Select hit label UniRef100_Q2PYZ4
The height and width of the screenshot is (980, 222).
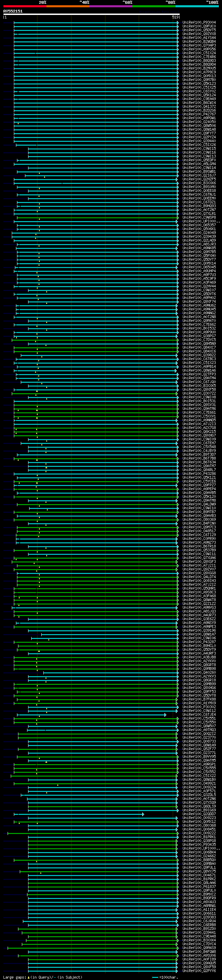(x=199, y=137)
